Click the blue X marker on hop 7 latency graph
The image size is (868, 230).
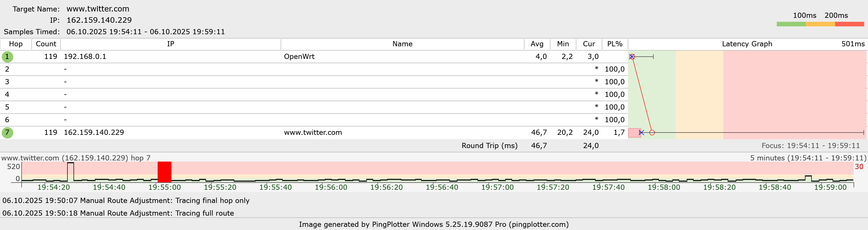click(641, 133)
